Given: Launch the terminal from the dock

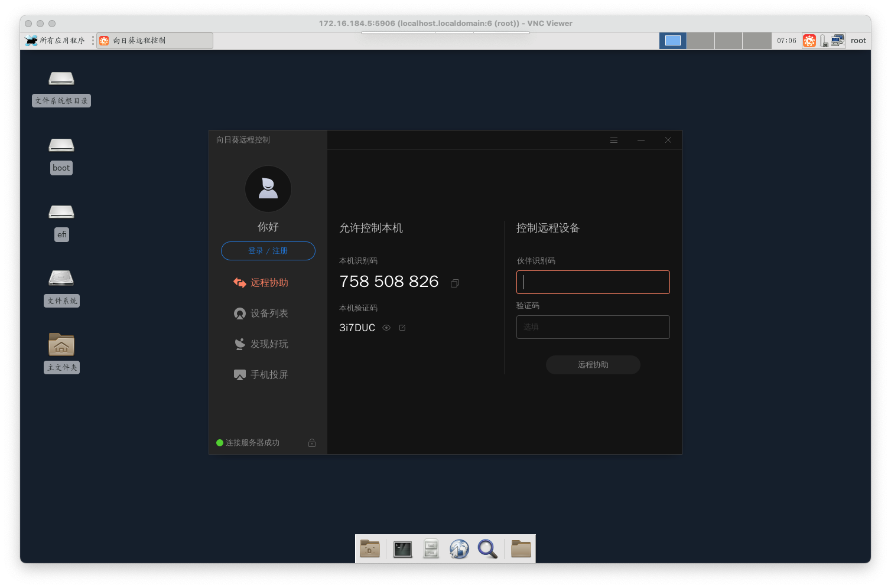Looking at the screenshot, I should coord(403,549).
